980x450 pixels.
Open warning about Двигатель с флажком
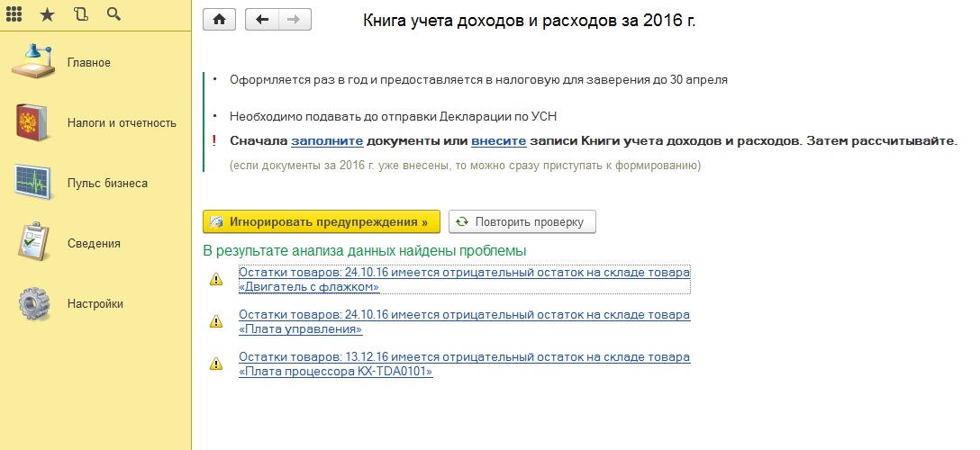(464, 279)
